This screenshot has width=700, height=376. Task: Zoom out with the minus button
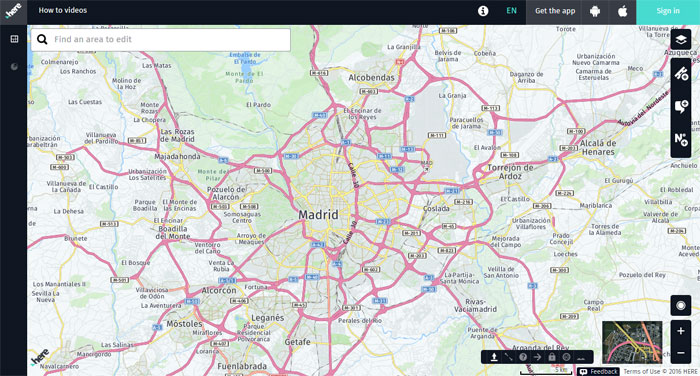pyautogui.click(x=681, y=353)
